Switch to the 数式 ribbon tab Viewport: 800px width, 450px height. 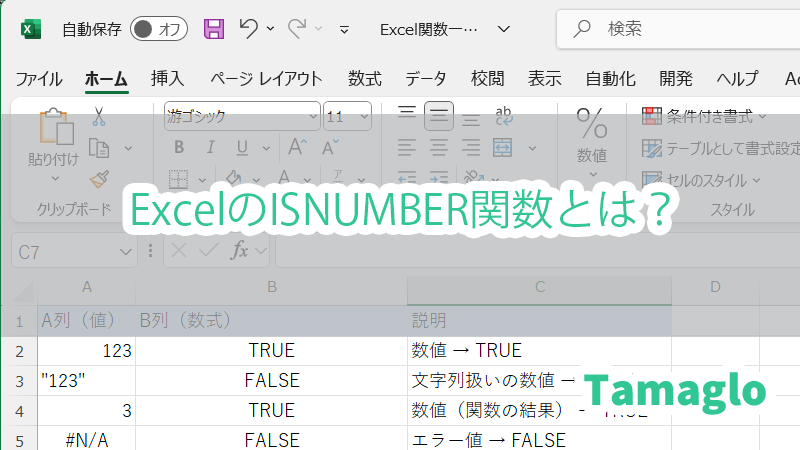coord(364,79)
